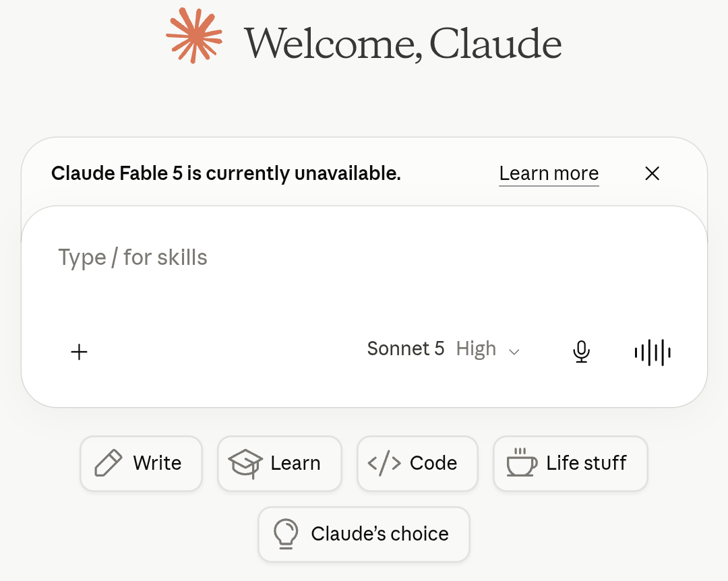
Task: Follow the Learn more link
Action: tap(549, 174)
